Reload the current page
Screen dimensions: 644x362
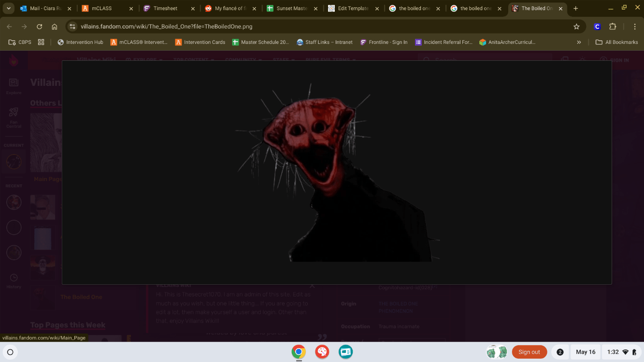[x=40, y=27]
